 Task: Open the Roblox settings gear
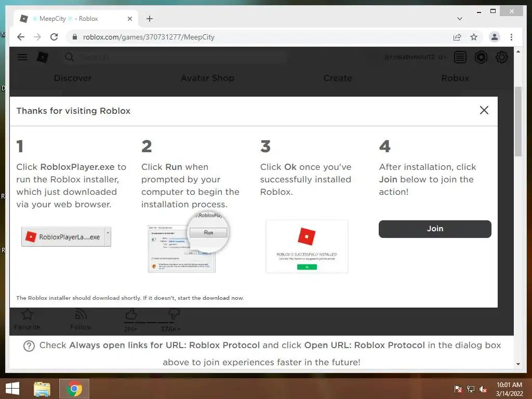501,57
